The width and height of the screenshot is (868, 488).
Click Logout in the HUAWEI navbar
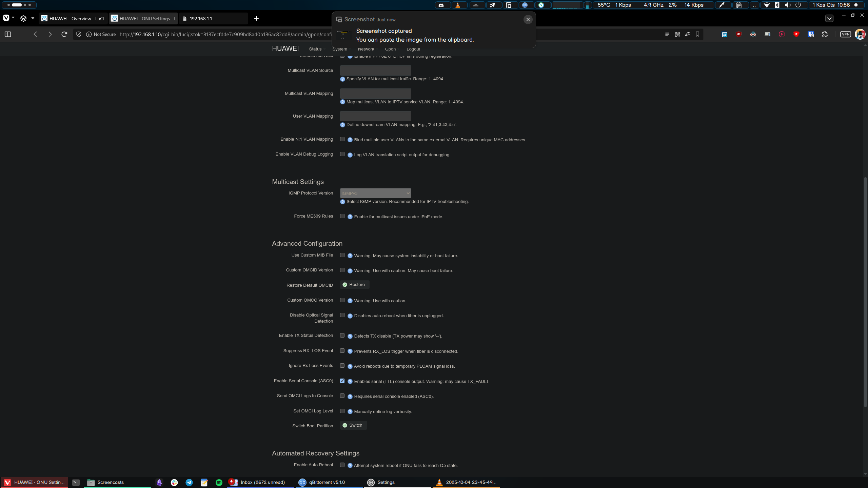click(413, 49)
